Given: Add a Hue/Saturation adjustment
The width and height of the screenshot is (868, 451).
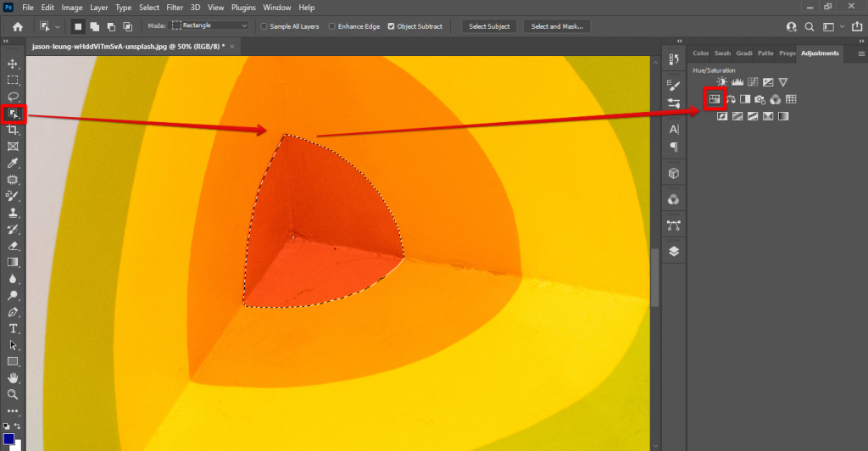Looking at the screenshot, I should [x=714, y=99].
